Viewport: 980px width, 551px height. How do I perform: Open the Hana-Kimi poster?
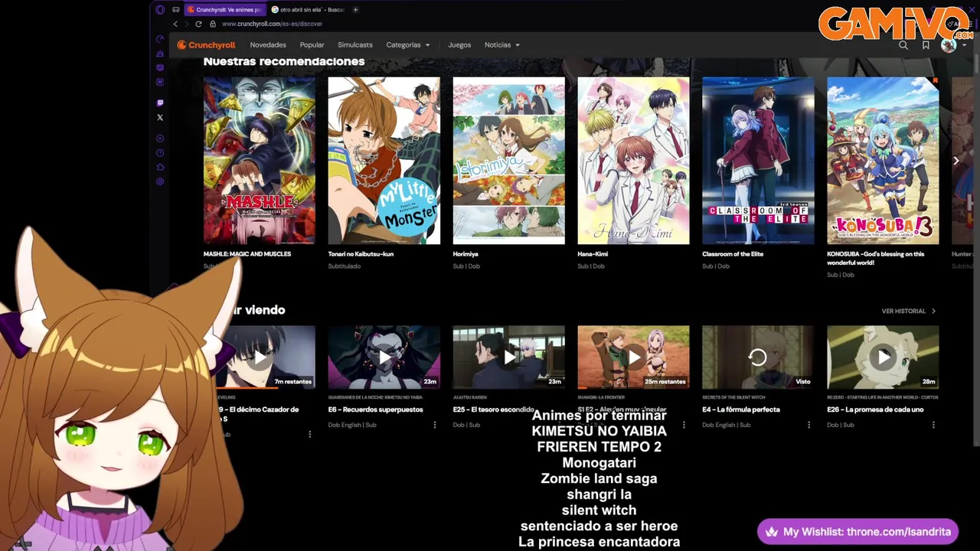point(633,161)
